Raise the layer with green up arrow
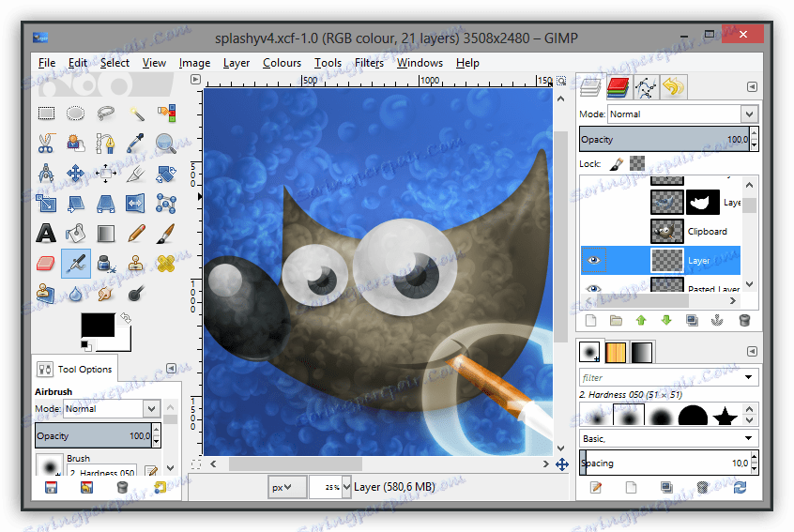Screen dimensions: 794x532 (641, 320)
